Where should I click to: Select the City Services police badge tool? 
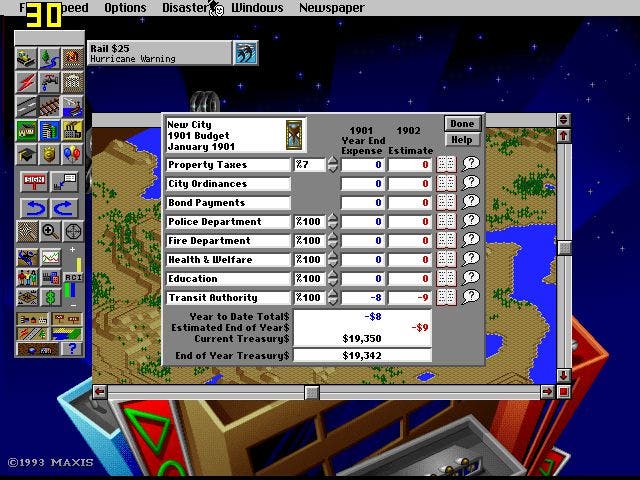click(x=49, y=154)
